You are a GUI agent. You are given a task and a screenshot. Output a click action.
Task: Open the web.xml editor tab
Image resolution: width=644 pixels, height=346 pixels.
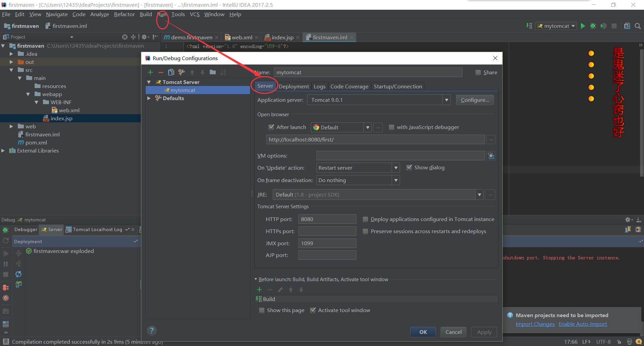click(x=242, y=37)
